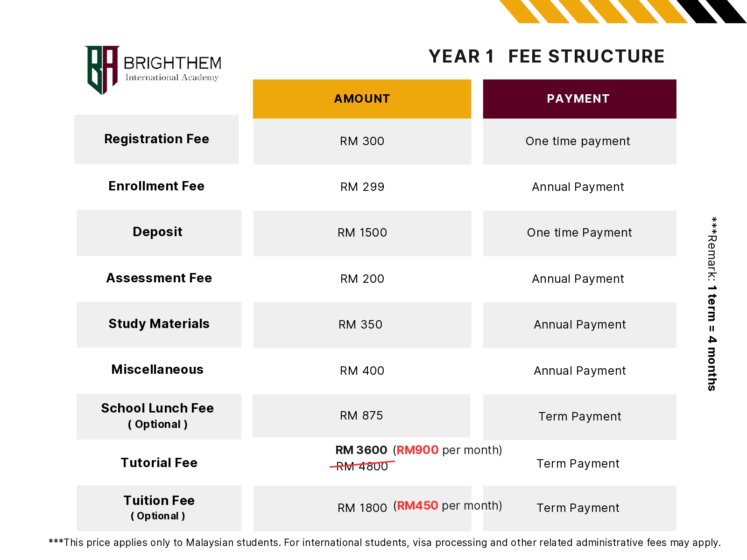Click the Malaysian students footnote text
This screenshot has height=560, width=747.
[x=385, y=543]
